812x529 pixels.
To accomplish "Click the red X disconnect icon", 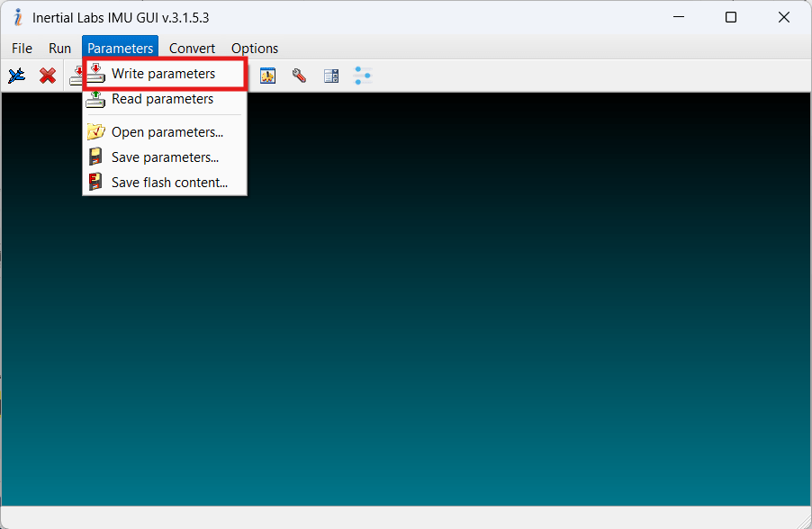I will pyautogui.click(x=48, y=76).
